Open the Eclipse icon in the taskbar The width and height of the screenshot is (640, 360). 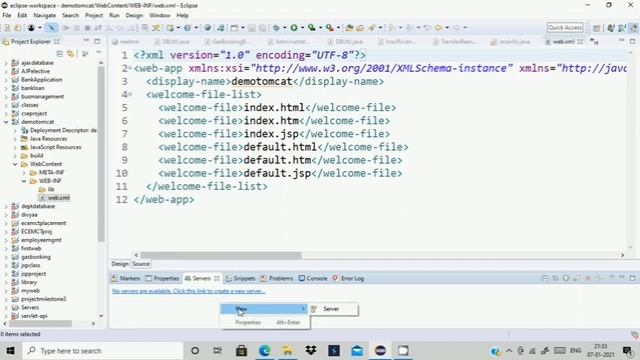click(380, 351)
